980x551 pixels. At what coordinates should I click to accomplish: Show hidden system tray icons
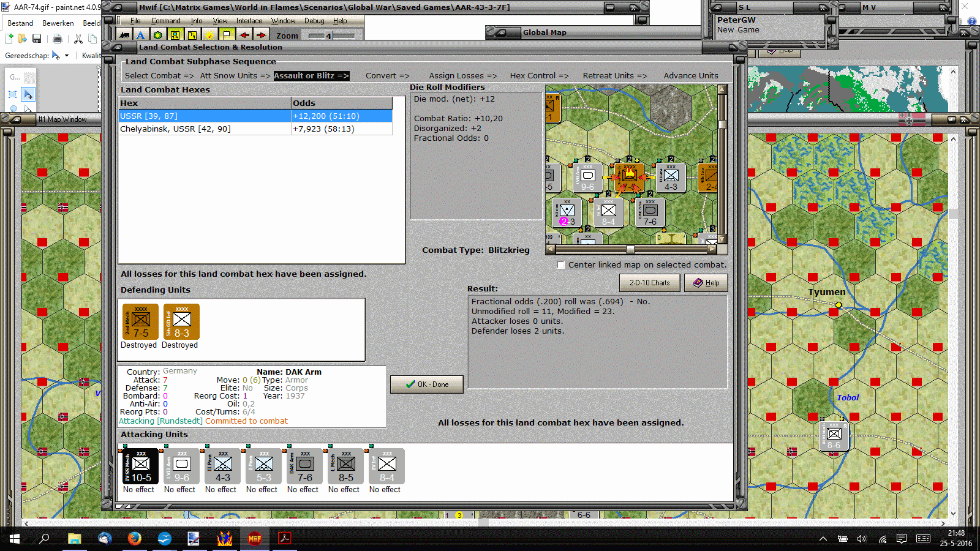pyautogui.click(x=823, y=539)
